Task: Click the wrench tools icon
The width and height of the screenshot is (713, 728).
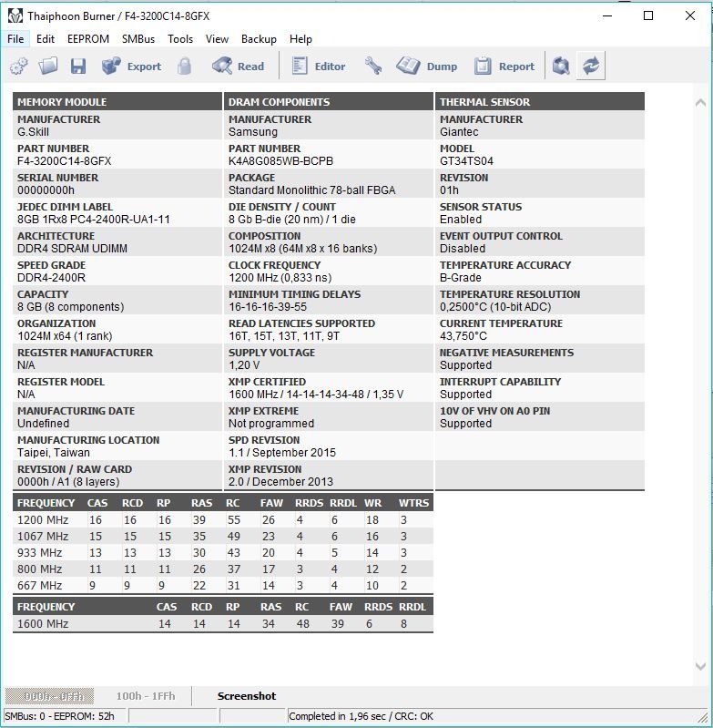Action: (373, 66)
